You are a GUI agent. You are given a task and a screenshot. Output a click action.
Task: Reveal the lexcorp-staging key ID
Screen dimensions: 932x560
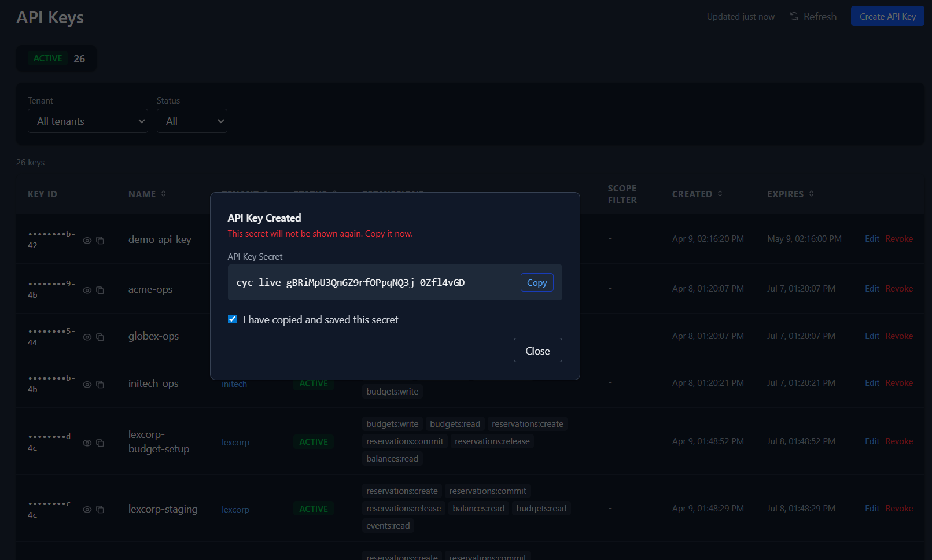[87, 509]
